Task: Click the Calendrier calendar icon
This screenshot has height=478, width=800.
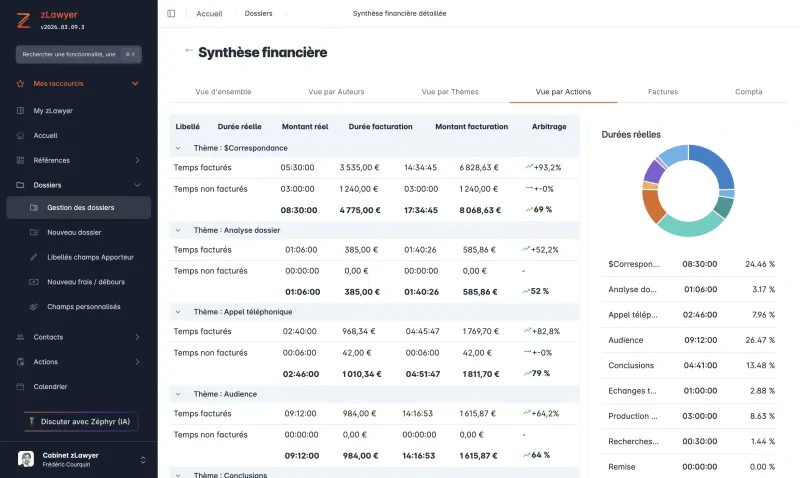Action: (x=20, y=387)
